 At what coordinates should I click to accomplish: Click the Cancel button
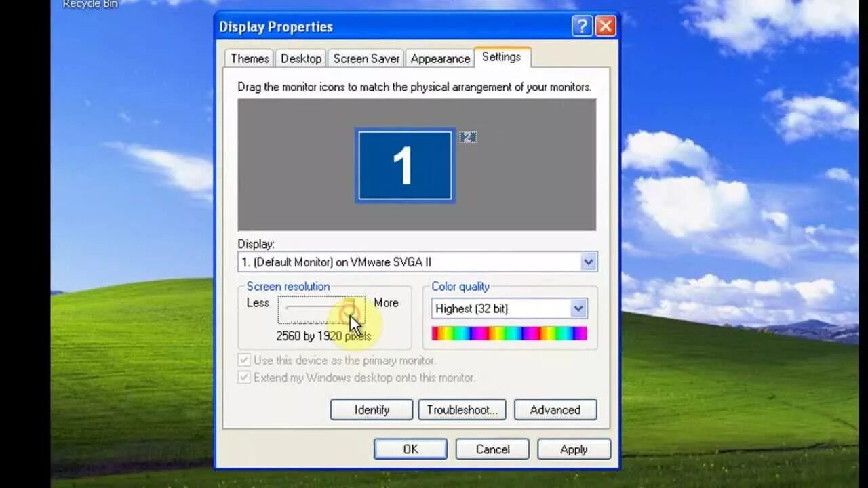[492, 449]
